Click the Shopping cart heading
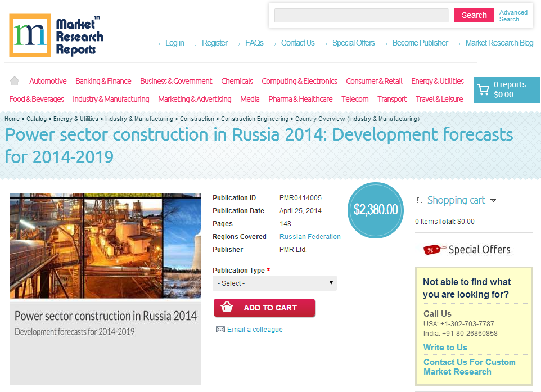This screenshot has width=541, height=392. (456, 200)
